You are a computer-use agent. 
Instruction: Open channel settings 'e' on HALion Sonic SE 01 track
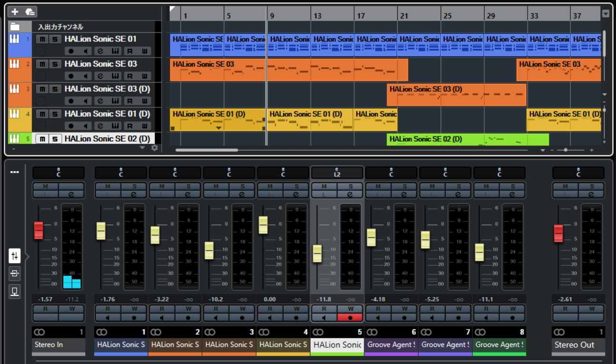pos(100,51)
